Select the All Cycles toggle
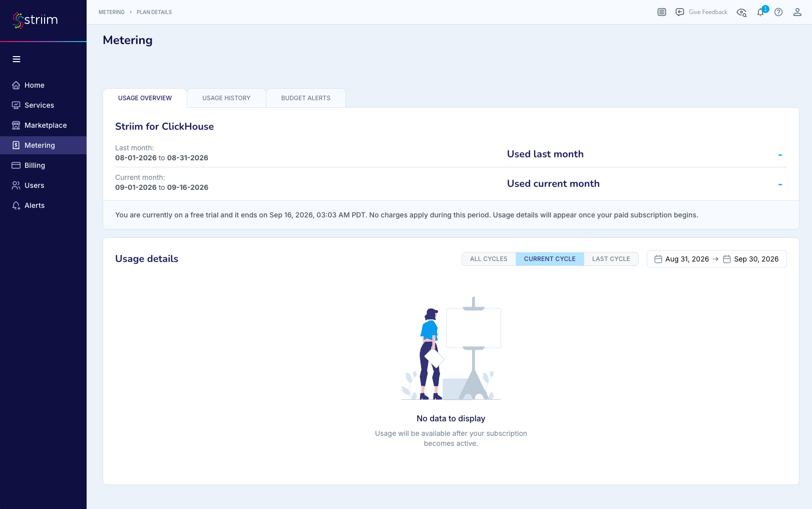The width and height of the screenshot is (812, 509). coord(489,259)
